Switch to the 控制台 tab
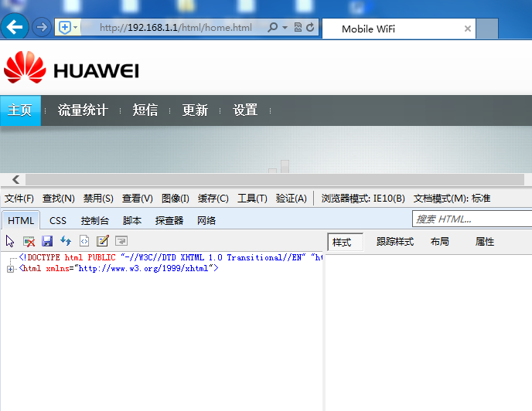 95,220
